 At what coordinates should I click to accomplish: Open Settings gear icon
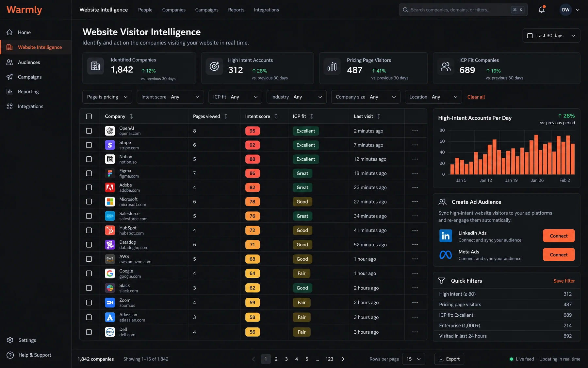coord(10,340)
